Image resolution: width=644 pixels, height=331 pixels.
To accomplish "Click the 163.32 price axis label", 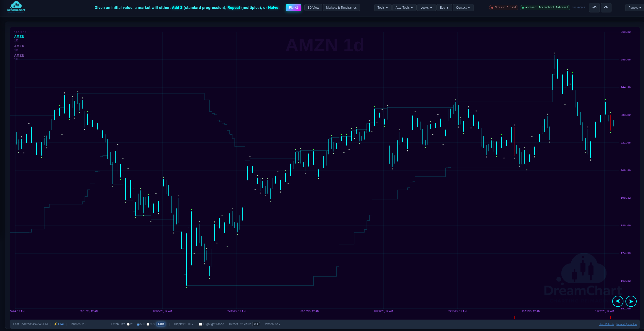I will click(625, 281).
